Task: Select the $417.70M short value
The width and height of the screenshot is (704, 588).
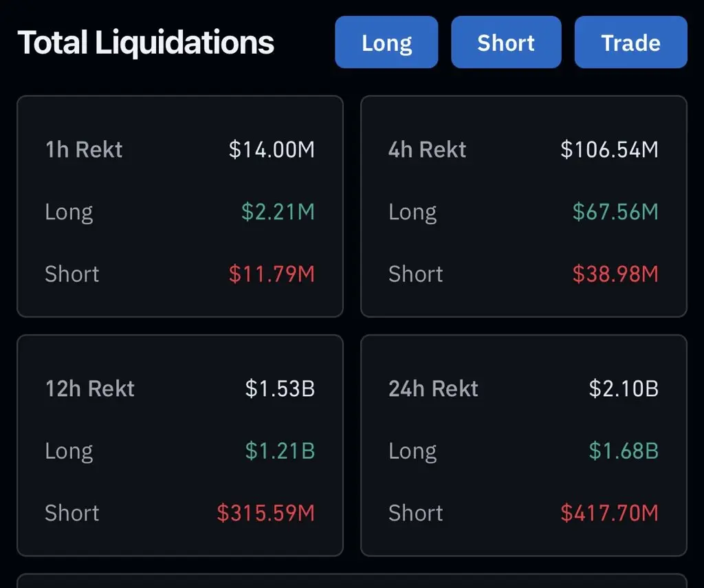Action: 609,513
